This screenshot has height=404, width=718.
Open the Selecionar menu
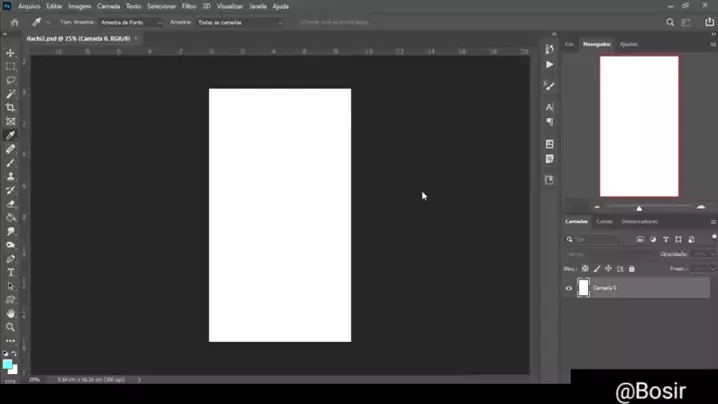161,6
